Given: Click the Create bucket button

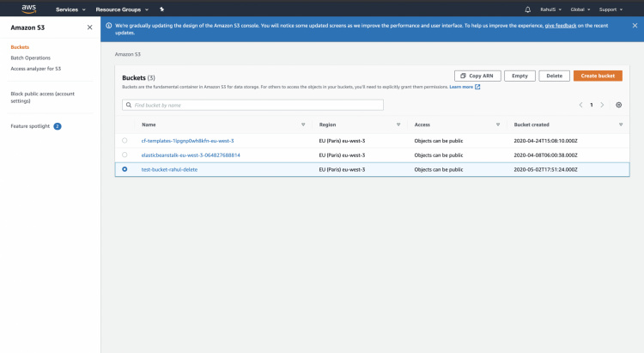Looking at the screenshot, I should (598, 76).
